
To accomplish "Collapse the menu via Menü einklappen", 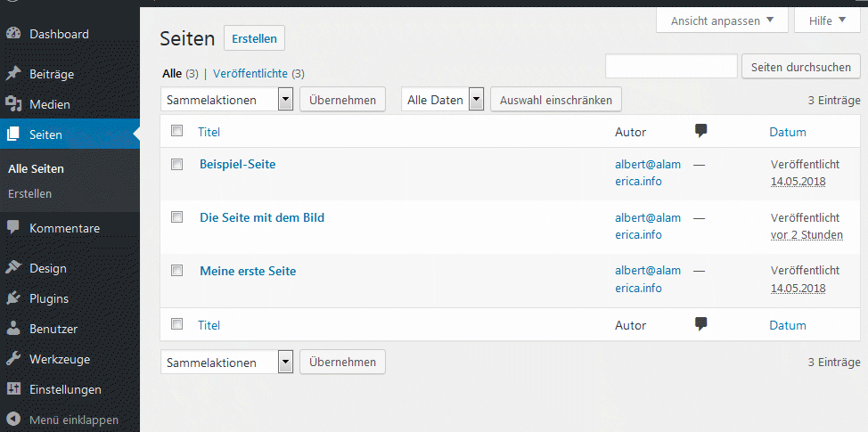I will [x=74, y=420].
